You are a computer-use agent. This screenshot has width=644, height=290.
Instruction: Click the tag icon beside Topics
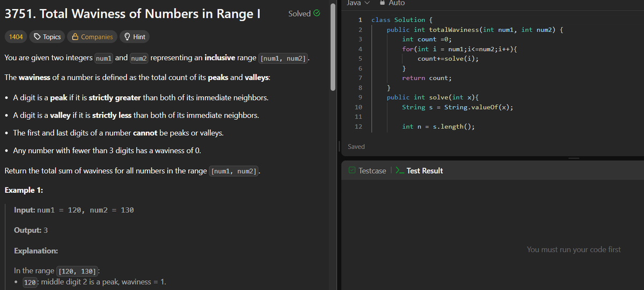pos(37,37)
